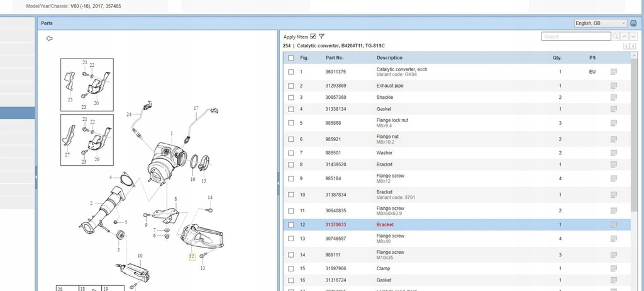Select part number 36011375
Viewport: 644px width, 291px height.
(x=336, y=72)
